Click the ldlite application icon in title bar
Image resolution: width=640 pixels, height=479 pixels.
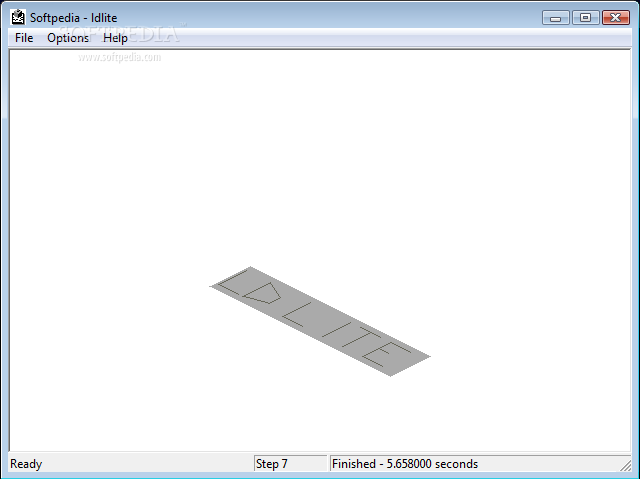(18, 18)
